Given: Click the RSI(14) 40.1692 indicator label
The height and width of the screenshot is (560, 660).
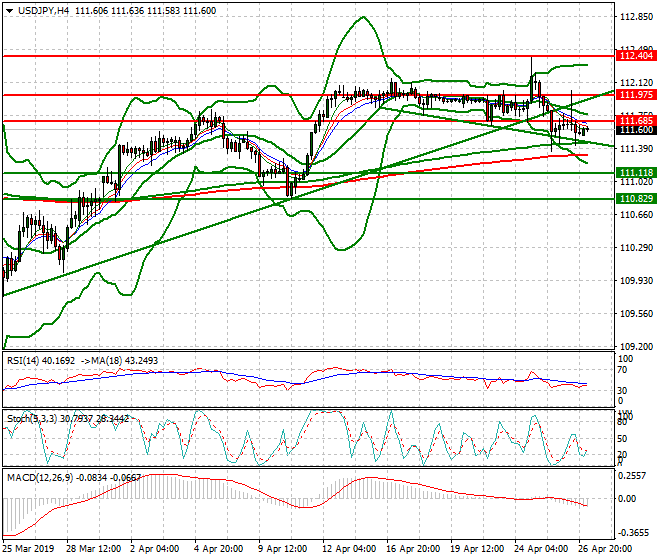Looking at the screenshot, I should click(41, 361).
